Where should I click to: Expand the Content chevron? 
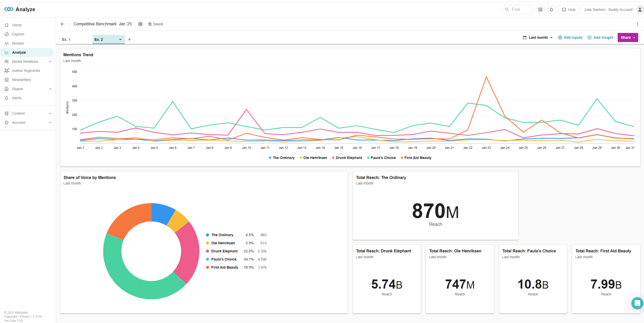click(x=50, y=113)
